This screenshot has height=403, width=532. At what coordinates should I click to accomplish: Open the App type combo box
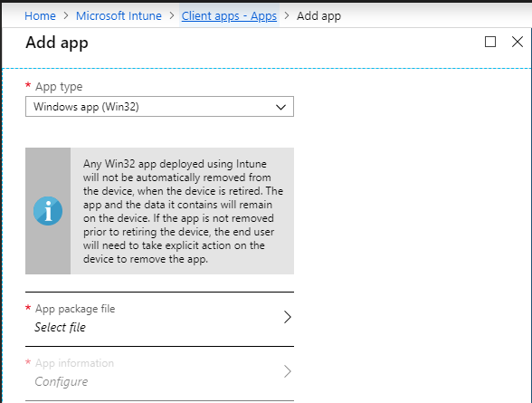pyautogui.click(x=159, y=107)
